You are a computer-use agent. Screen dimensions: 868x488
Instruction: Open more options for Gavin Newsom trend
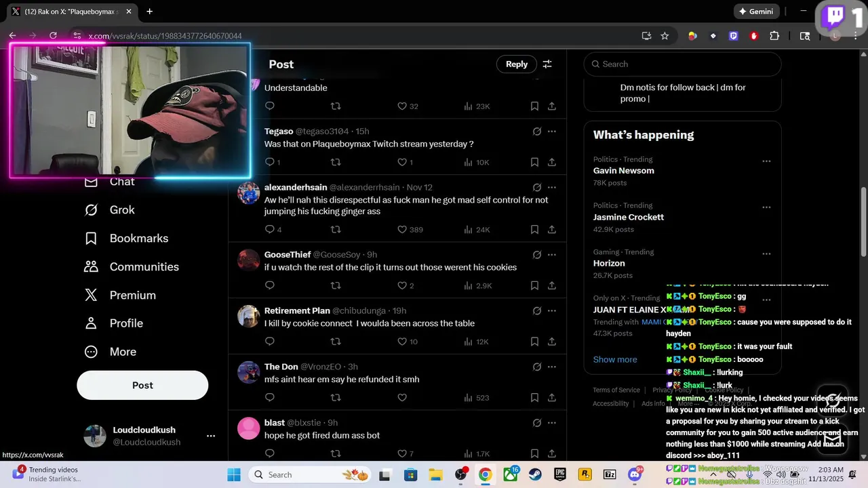(x=766, y=161)
